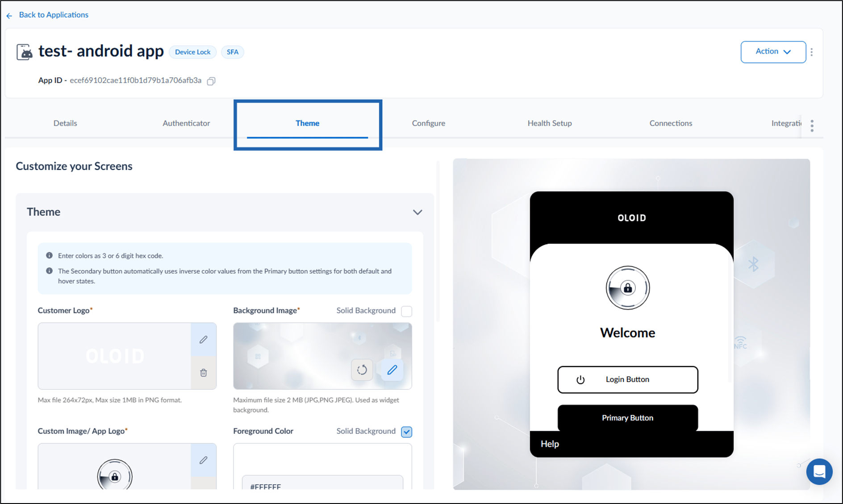Open the Action dropdown button
The image size is (843, 504).
[773, 52]
